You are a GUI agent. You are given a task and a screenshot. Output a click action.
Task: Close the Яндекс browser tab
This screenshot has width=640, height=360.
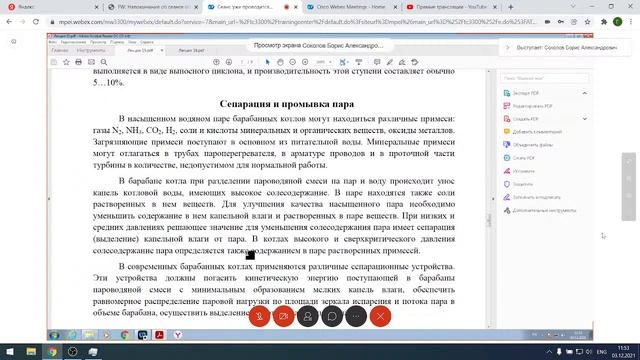(96, 7)
